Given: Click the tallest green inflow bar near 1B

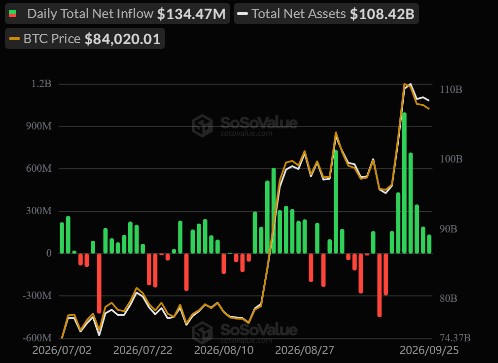Looking at the screenshot, I should point(404,183).
